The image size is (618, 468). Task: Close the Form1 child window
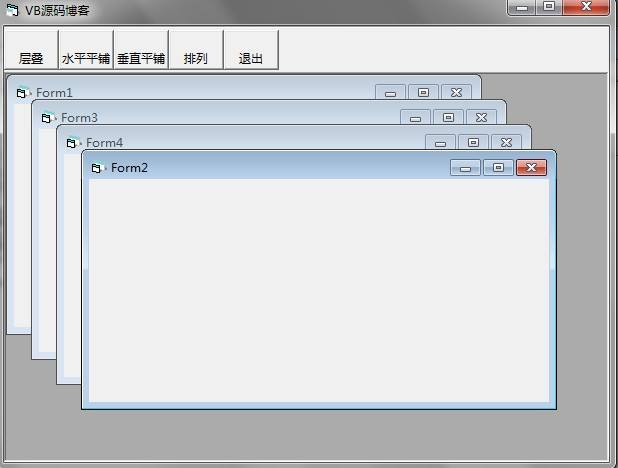click(456, 93)
